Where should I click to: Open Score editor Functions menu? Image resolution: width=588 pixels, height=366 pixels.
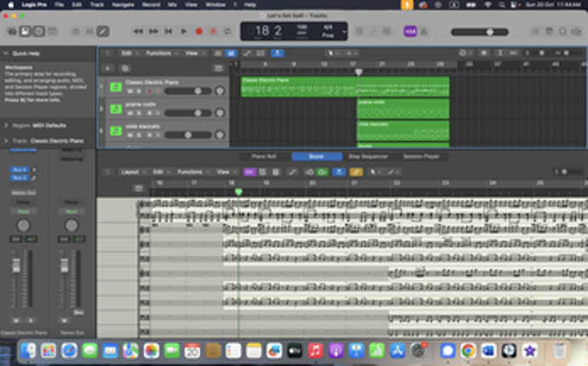click(x=193, y=172)
